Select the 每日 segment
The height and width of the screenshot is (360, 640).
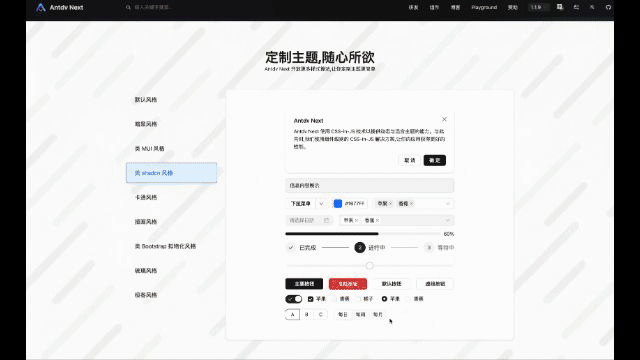(343, 315)
